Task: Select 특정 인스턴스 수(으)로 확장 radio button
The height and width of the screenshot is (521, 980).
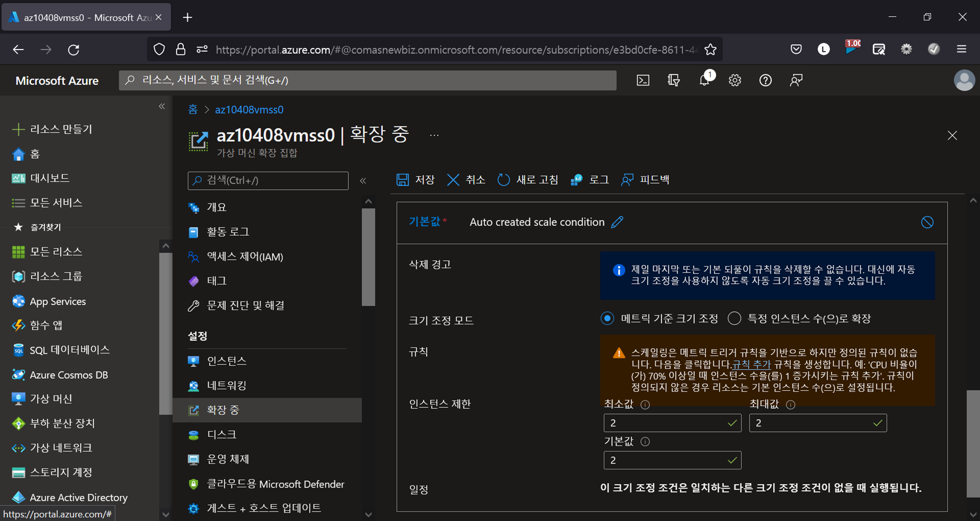Action: pyautogui.click(x=734, y=319)
